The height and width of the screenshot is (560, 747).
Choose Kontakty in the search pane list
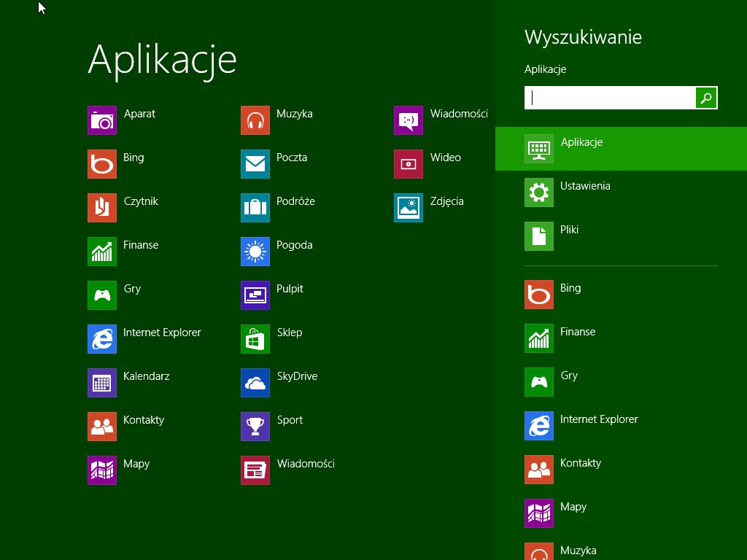point(622,470)
